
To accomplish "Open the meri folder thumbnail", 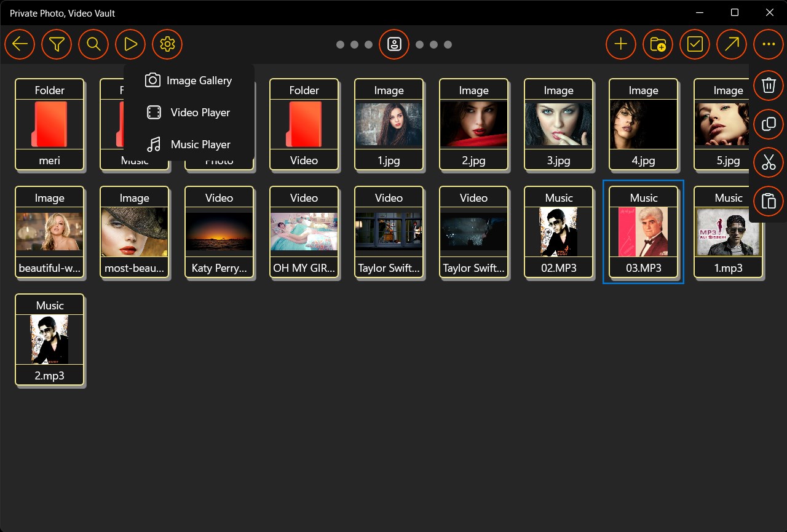I will point(50,125).
